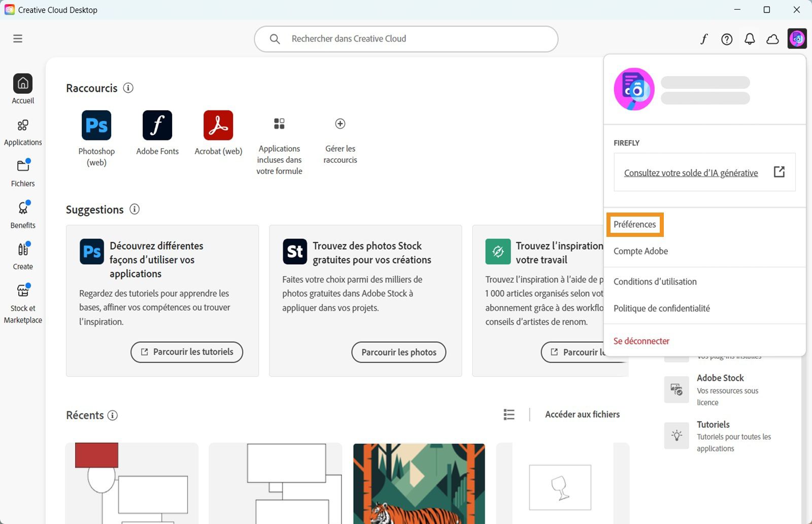Launch the Photoshop (web) shortcut
Image resolution: width=812 pixels, height=524 pixels.
96,138
